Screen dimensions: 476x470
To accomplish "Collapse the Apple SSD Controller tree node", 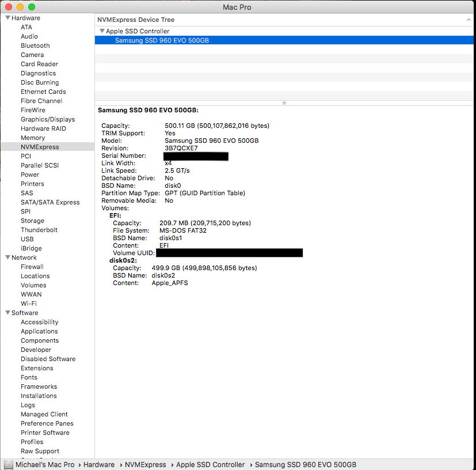I will (102, 31).
